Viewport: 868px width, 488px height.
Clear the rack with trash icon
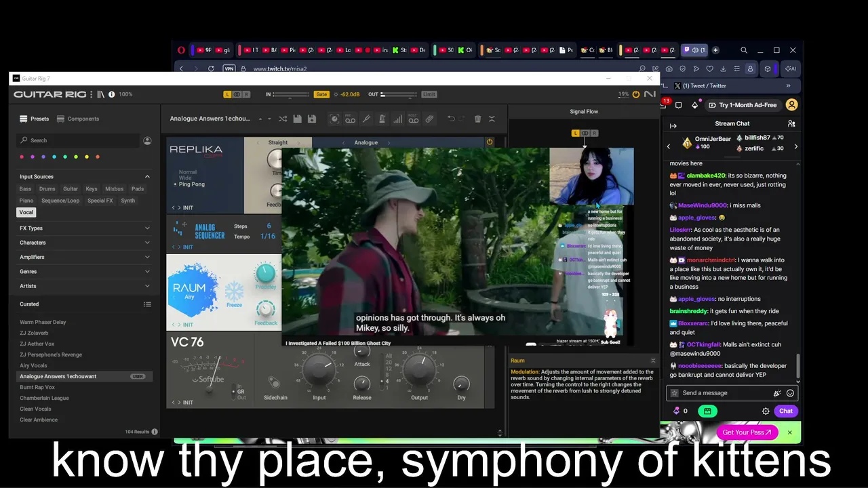click(477, 119)
